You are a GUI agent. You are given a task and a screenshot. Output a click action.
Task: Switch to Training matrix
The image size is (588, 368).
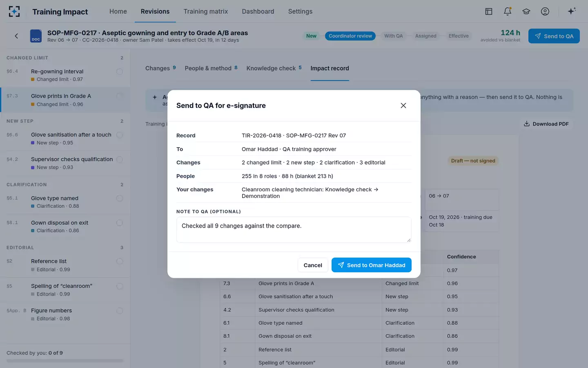pos(206,11)
